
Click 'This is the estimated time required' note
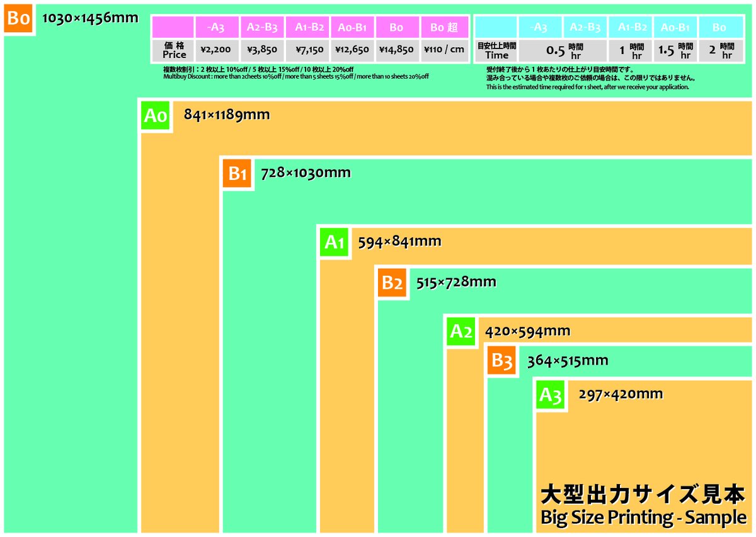[588, 87]
